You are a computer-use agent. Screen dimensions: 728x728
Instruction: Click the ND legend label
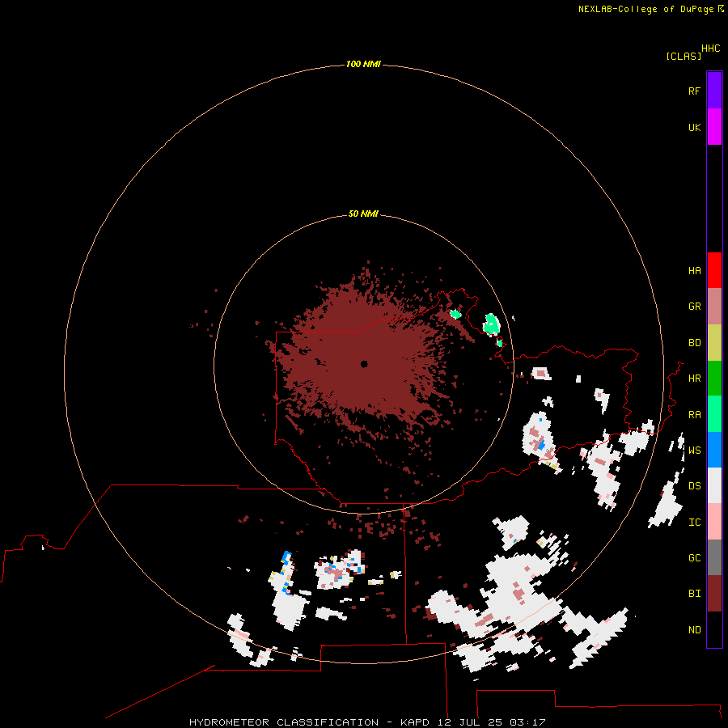click(694, 629)
